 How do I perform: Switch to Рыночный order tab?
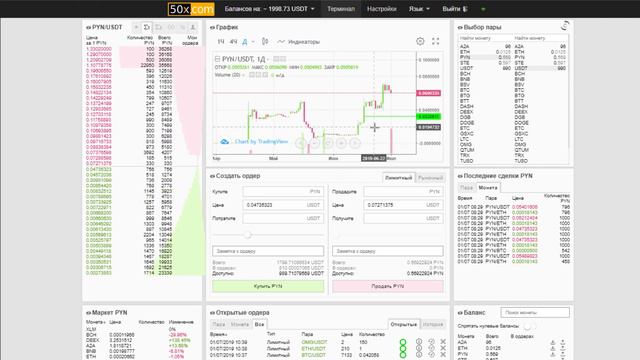430,178
